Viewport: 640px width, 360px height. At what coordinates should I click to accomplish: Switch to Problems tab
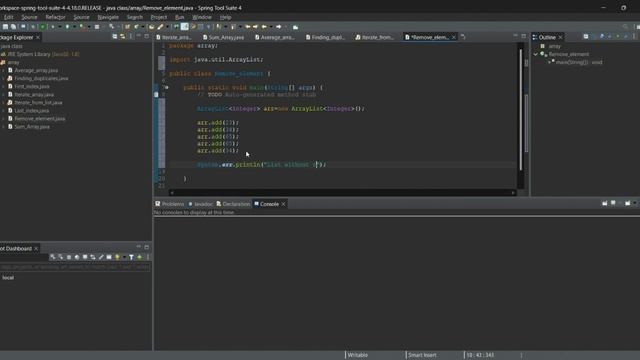click(169, 204)
